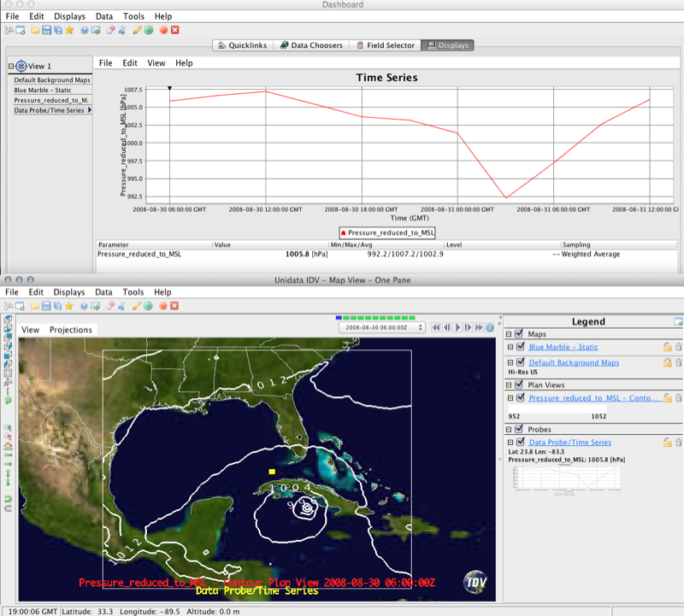
Task: Click trash icon for Data Probe/Time Series
Action: (x=679, y=443)
